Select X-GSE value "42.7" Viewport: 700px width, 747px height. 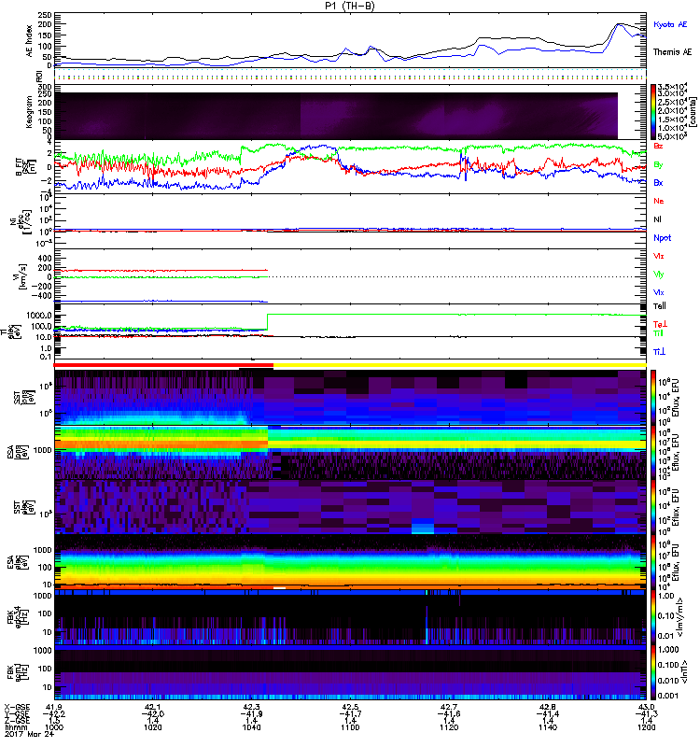coord(449,707)
